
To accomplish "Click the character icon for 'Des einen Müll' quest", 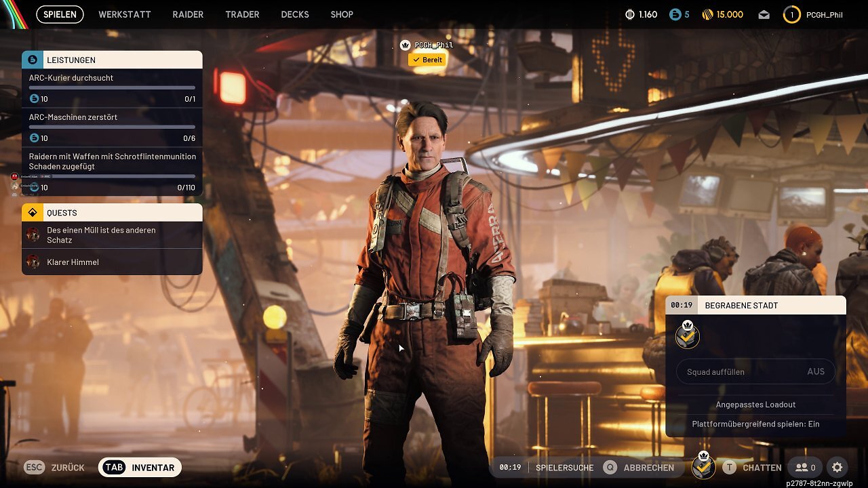I will (x=33, y=235).
